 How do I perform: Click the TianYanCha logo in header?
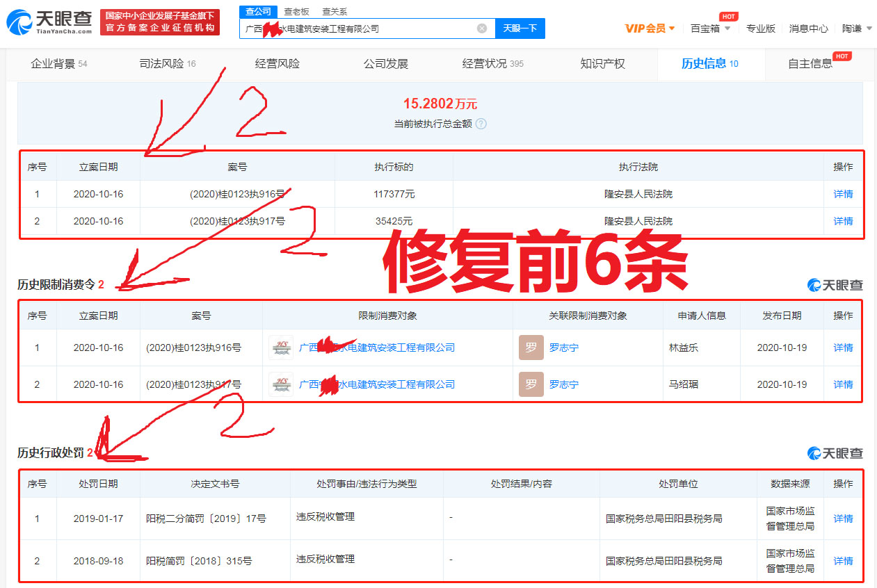(49, 22)
